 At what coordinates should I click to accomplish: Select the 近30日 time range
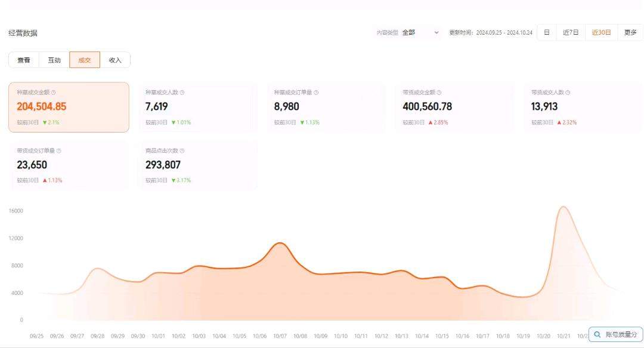601,32
